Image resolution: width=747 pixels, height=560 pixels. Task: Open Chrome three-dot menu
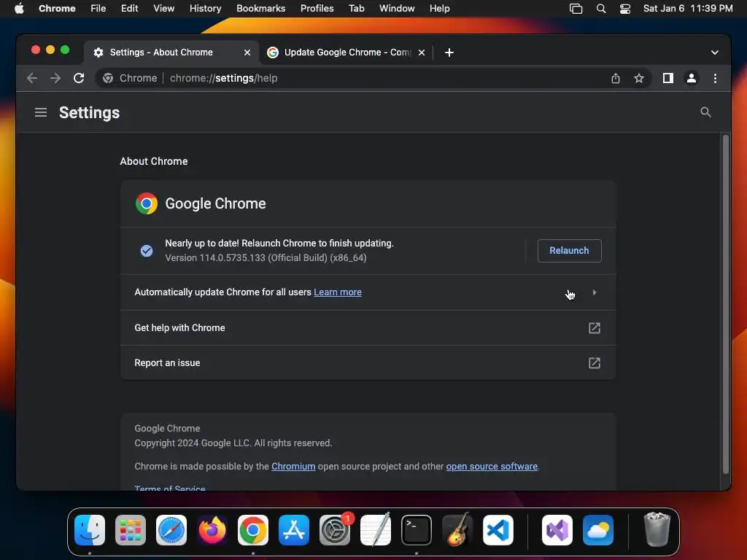pos(715,78)
